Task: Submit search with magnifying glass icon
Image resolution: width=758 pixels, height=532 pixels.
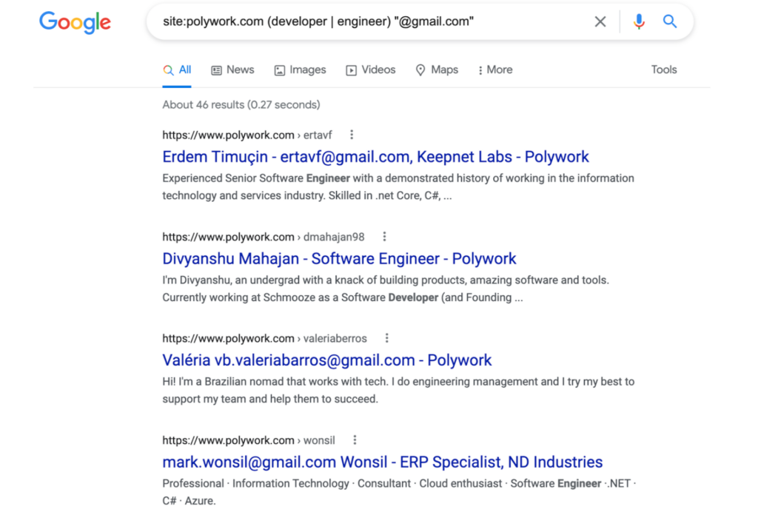Action: [669, 21]
